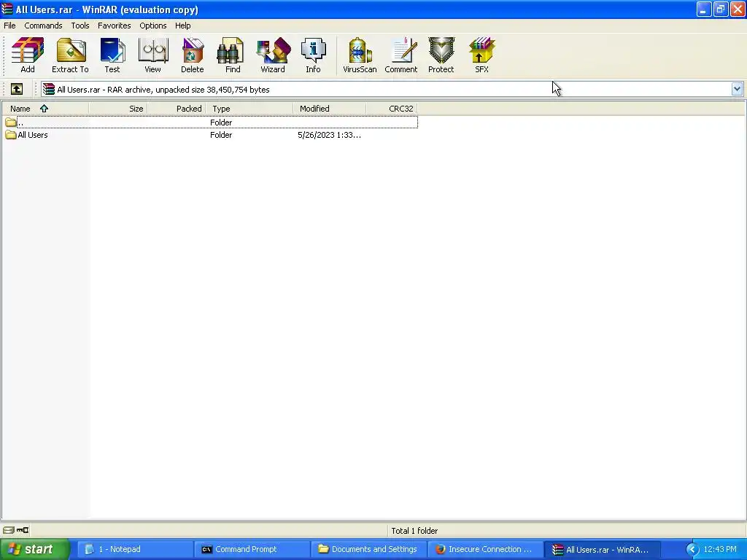
Task: Open the Options menu
Action: [153, 26]
